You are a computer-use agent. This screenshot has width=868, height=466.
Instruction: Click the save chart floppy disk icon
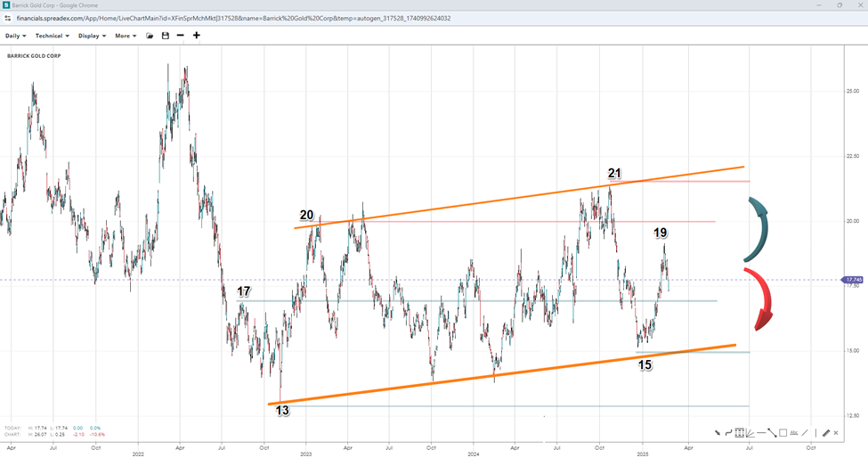(165, 36)
